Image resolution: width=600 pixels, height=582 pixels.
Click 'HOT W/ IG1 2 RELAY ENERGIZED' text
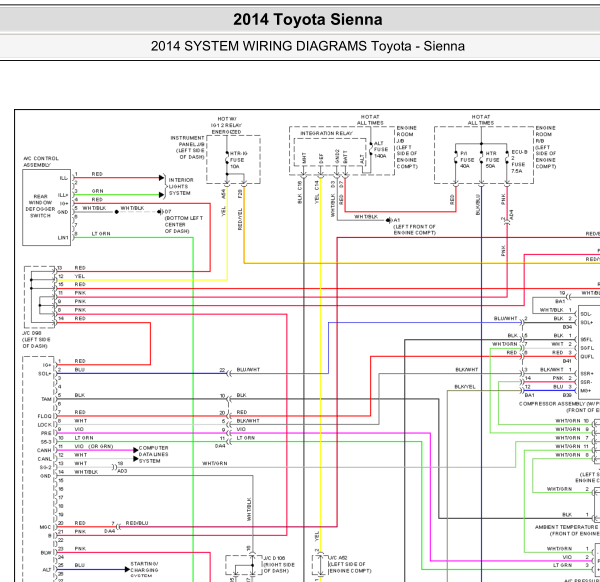tap(227, 125)
